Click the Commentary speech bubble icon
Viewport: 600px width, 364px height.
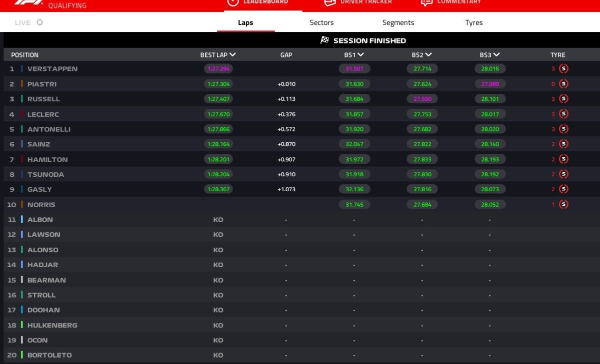click(426, 2)
